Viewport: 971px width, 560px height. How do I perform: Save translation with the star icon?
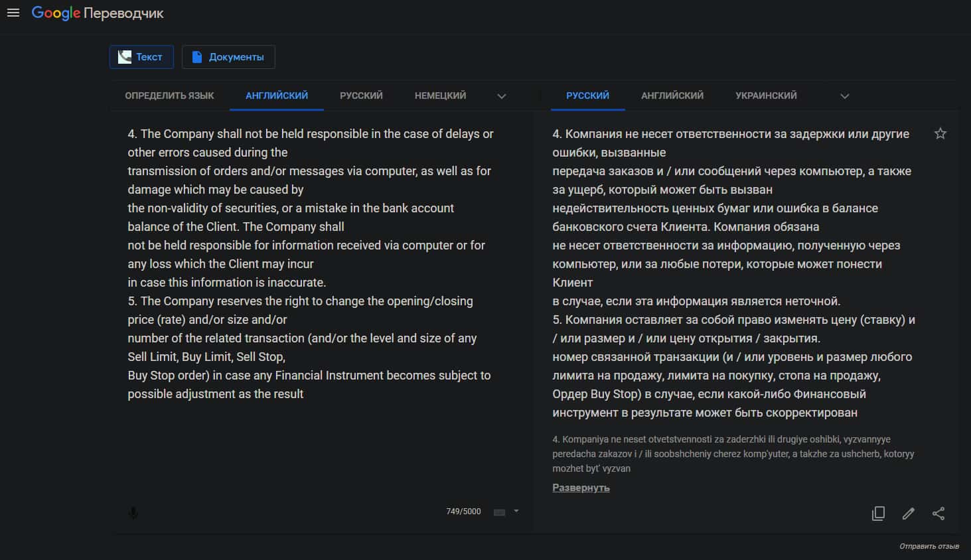(940, 133)
